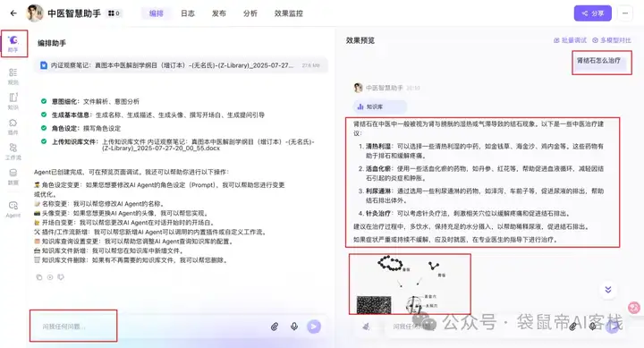Click the 活血化瘀 list item in reply

[480, 174]
